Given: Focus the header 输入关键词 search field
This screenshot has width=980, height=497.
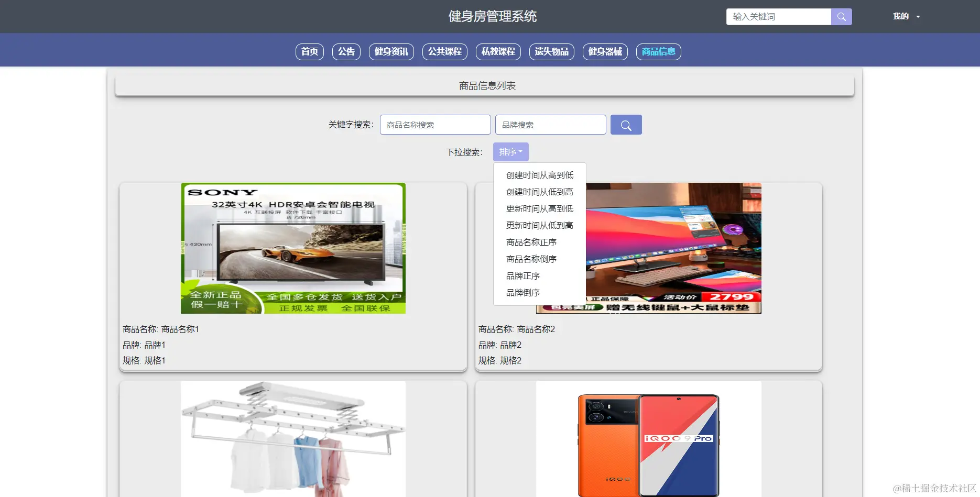Looking at the screenshot, I should [779, 17].
